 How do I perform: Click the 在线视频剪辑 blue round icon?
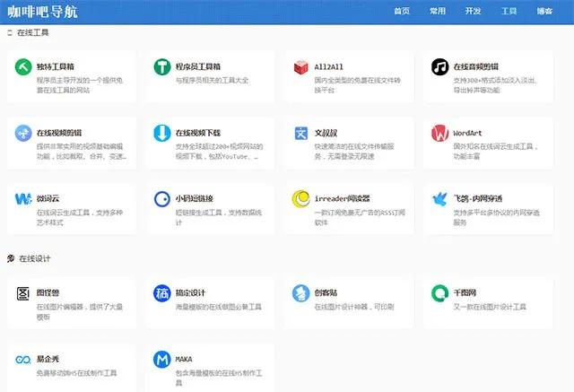click(x=23, y=134)
